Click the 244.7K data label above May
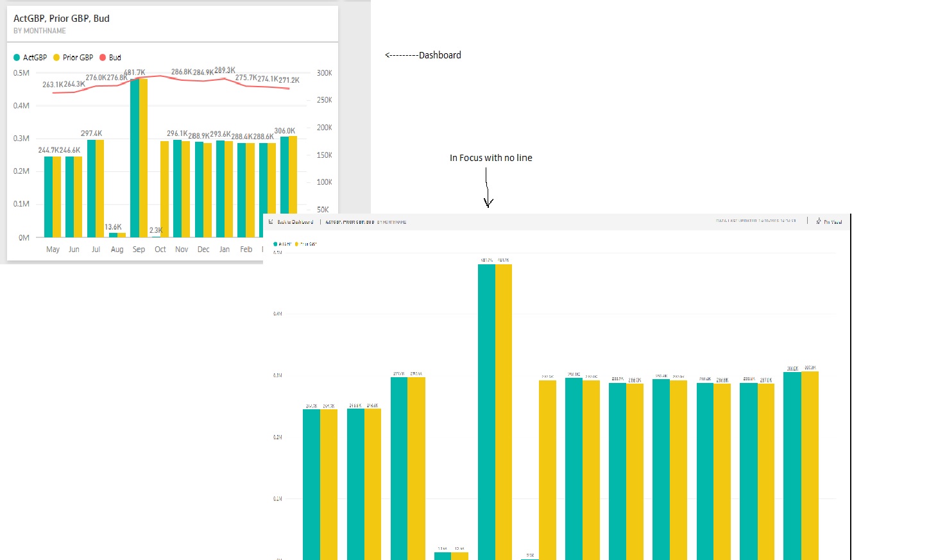 49,150
